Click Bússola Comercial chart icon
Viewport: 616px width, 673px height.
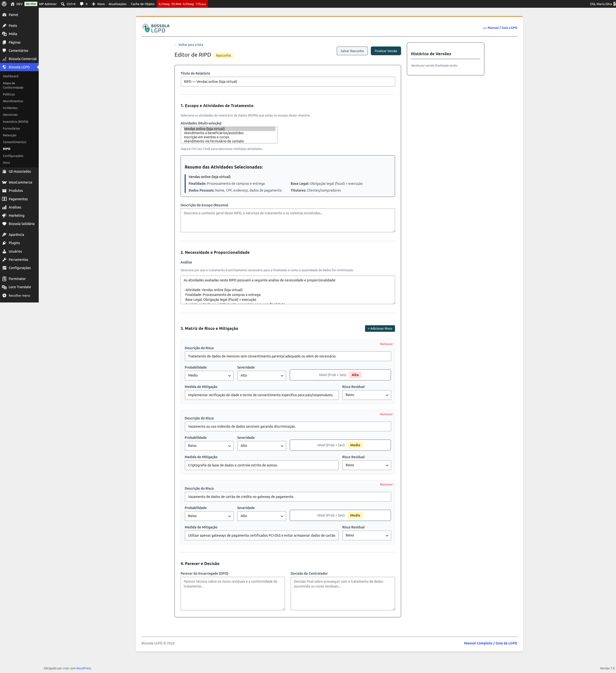(x=4, y=59)
